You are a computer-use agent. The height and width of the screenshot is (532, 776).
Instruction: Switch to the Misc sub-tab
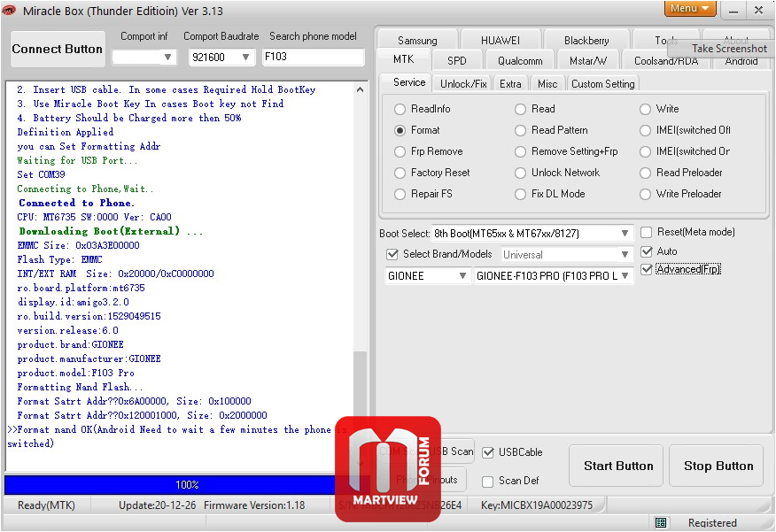(x=547, y=83)
